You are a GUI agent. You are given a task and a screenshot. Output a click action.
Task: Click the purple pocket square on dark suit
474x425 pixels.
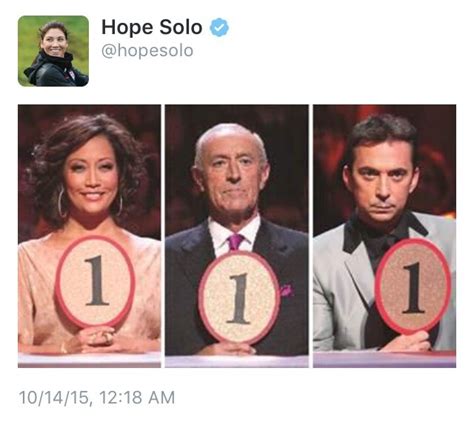click(287, 289)
